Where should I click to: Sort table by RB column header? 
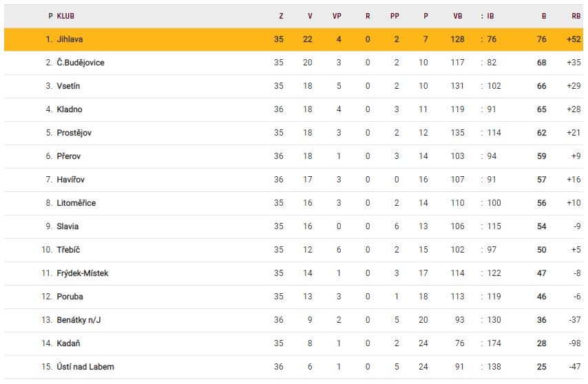click(576, 16)
